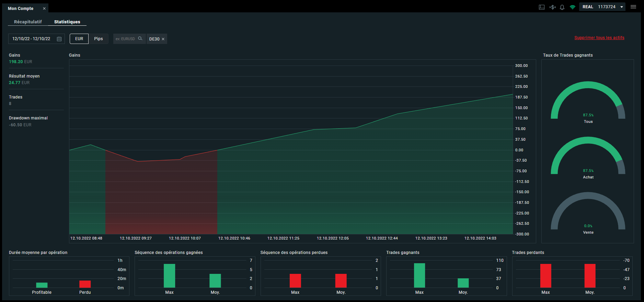The image size is (644, 302).
Task: Click the Vente win-rate gauge
Action: click(588, 213)
